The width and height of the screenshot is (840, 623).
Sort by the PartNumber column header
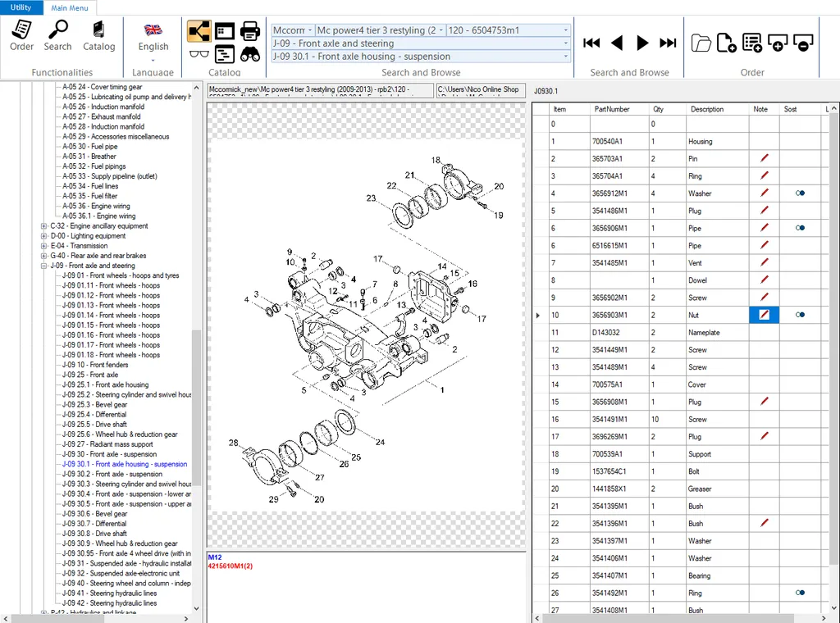pos(612,109)
